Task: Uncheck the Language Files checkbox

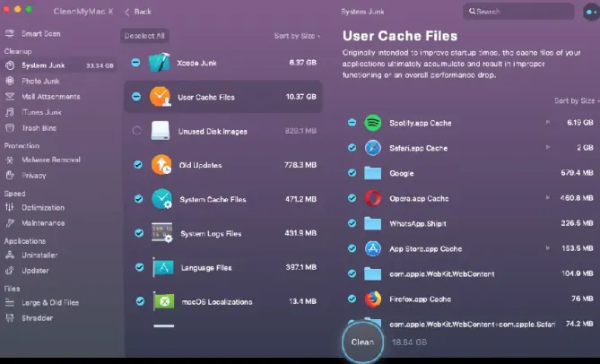Action: tap(140, 267)
